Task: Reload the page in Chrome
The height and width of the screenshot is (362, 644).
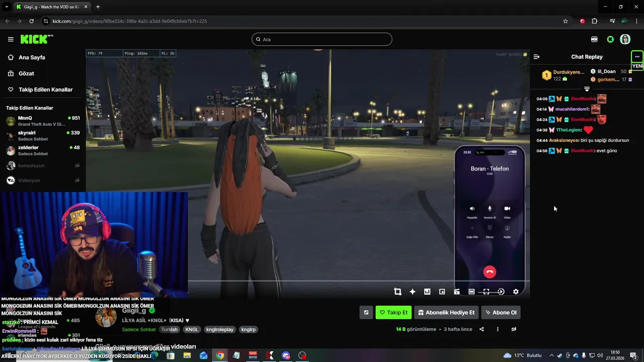Action: [x=31, y=21]
